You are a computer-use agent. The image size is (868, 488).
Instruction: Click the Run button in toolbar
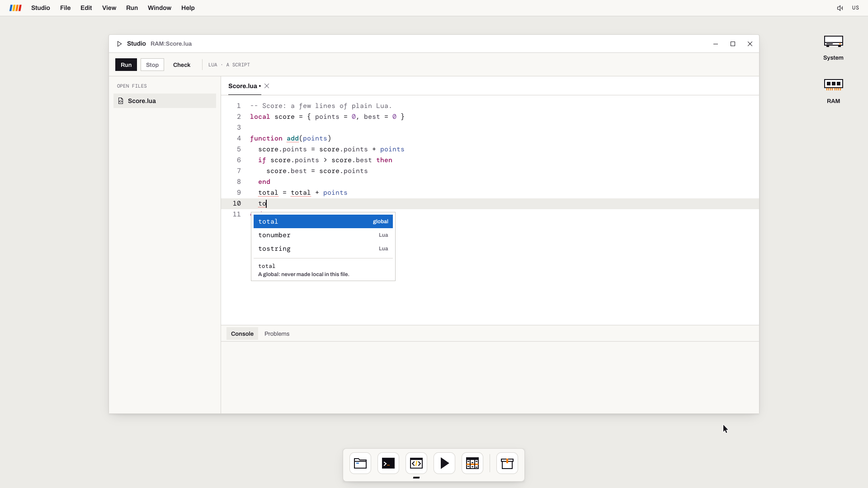pyautogui.click(x=126, y=65)
